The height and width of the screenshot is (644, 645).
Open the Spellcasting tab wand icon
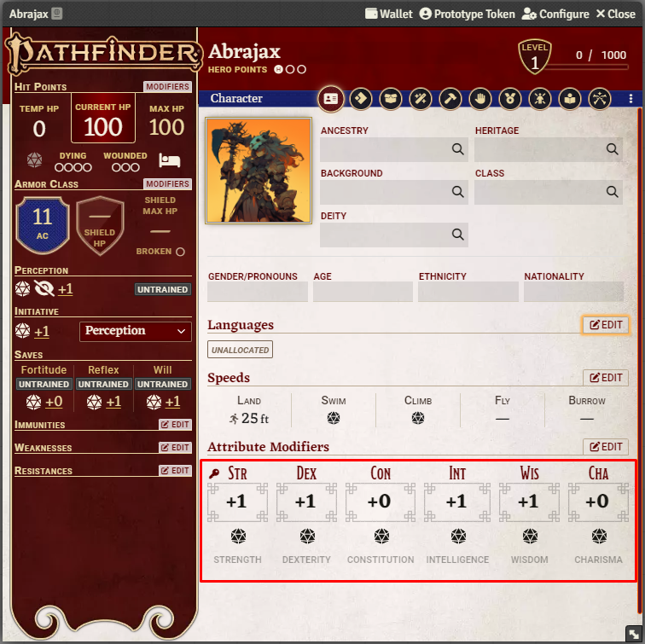coord(421,99)
